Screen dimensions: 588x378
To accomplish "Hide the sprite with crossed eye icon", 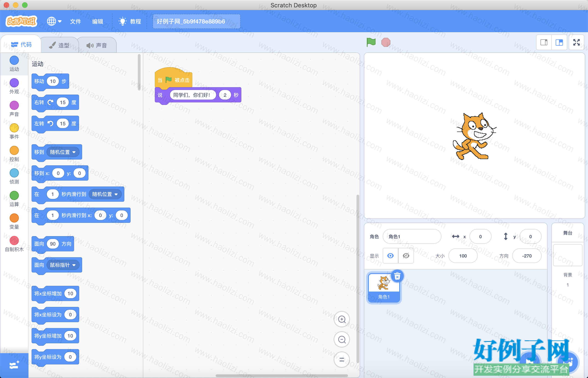I will click(x=406, y=256).
